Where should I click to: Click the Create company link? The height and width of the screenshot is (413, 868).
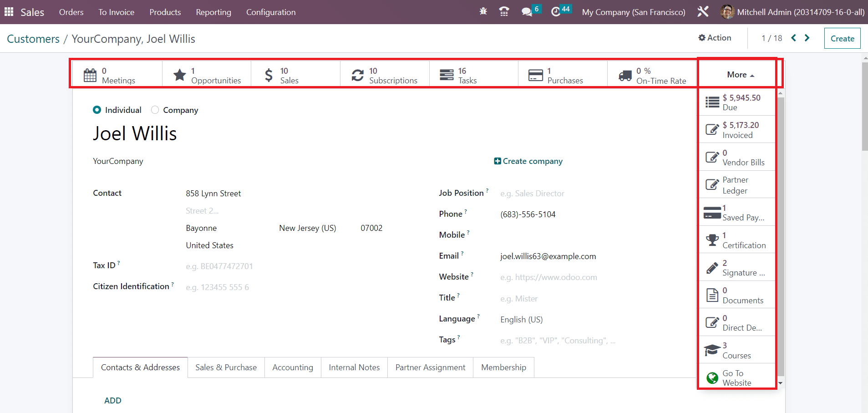pos(528,161)
